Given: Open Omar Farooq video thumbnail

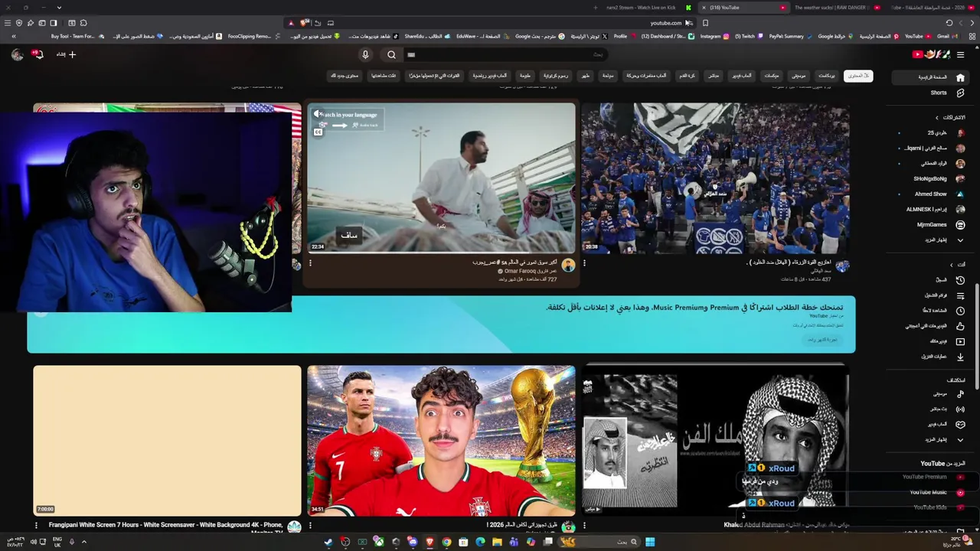Looking at the screenshot, I should [441, 178].
